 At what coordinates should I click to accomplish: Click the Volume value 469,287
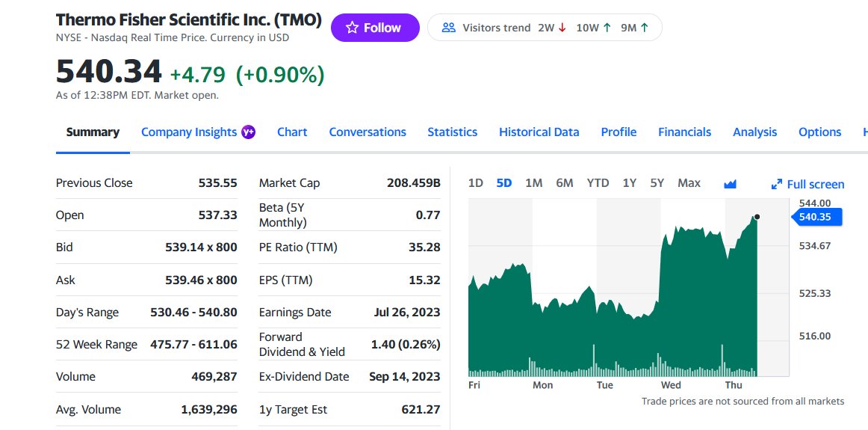click(214, 377)
